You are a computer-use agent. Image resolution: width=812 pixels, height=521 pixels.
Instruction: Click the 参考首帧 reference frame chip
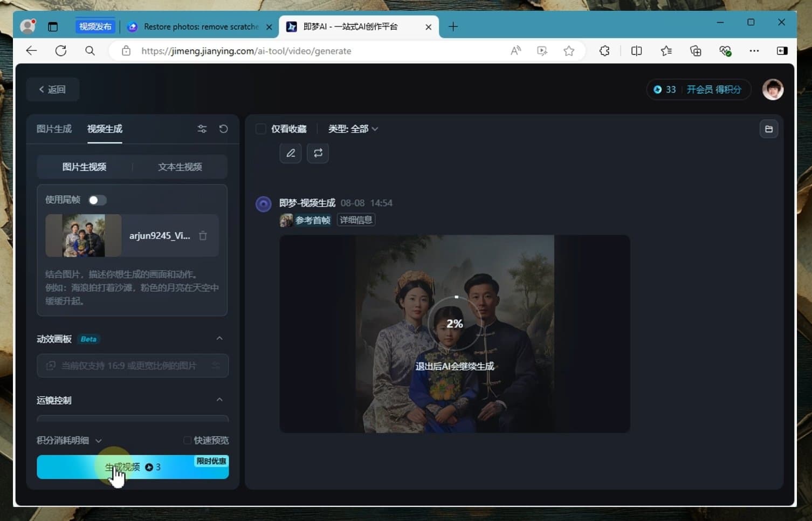pos(305,220)
